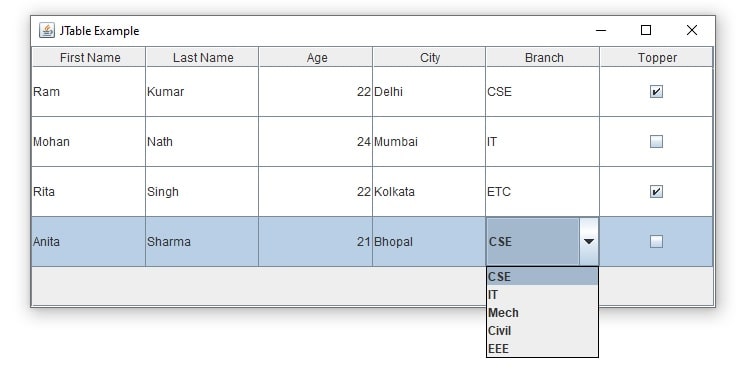747x369 pixels.
Task: Select the Delhi city cell
Action: click(429, 91)
